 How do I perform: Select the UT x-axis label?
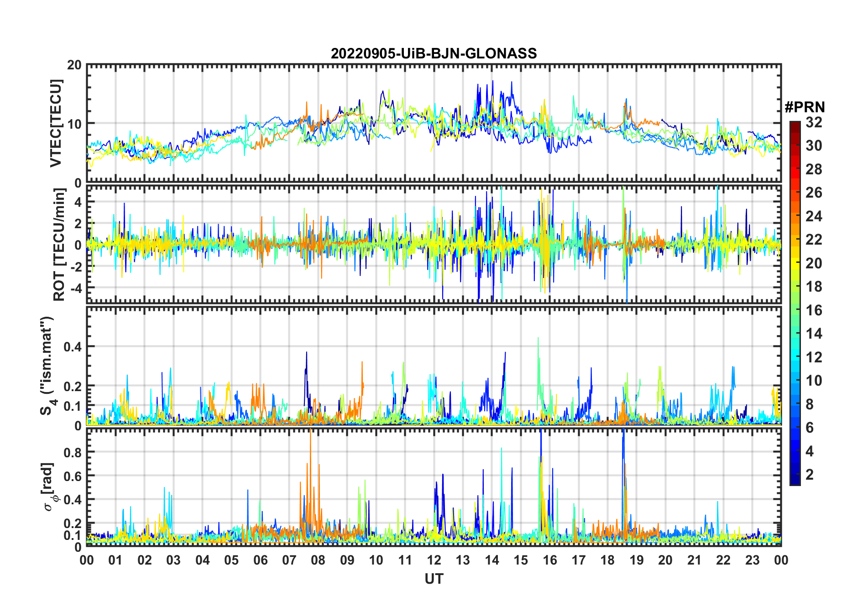pyautogui.click(x=434, y=579)
